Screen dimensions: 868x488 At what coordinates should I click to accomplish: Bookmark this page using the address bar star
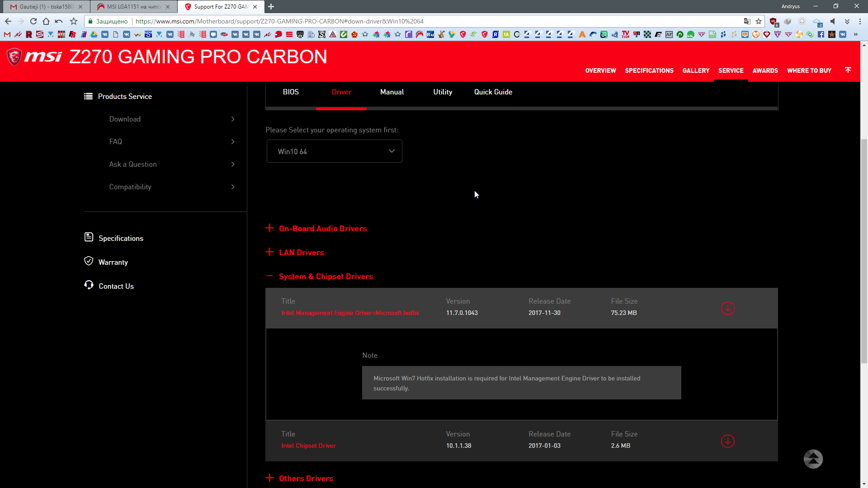click(x=759, y=21)
